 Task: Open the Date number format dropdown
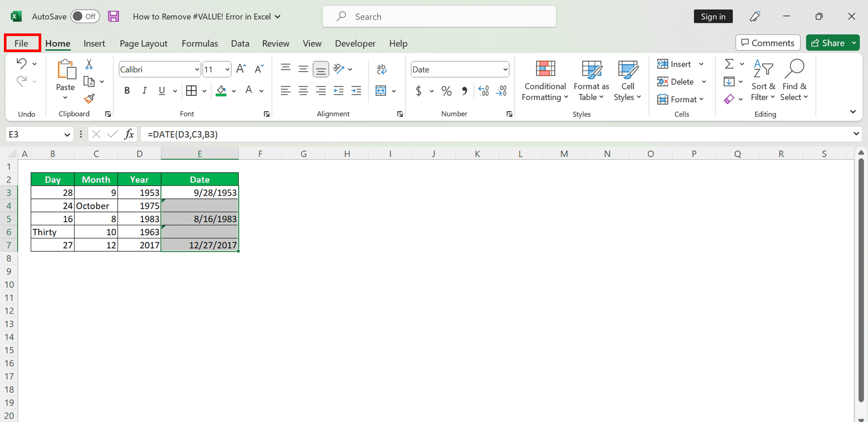click(505, 69)
